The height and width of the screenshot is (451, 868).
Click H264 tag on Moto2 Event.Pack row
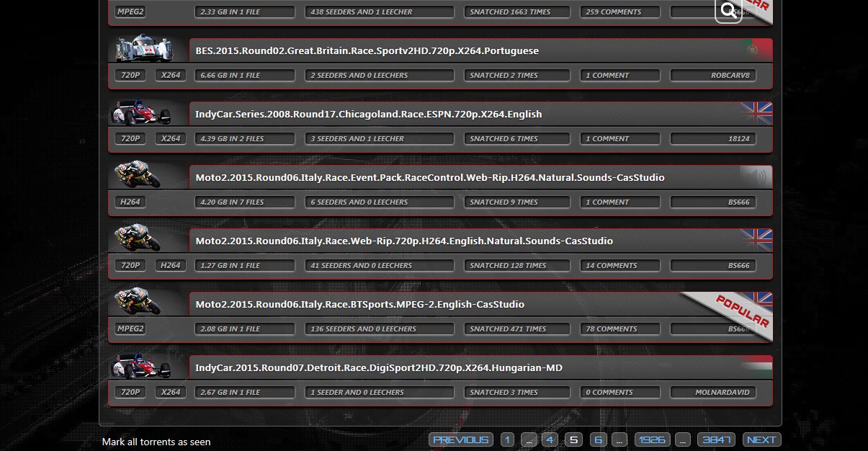(x=130, y=202)
